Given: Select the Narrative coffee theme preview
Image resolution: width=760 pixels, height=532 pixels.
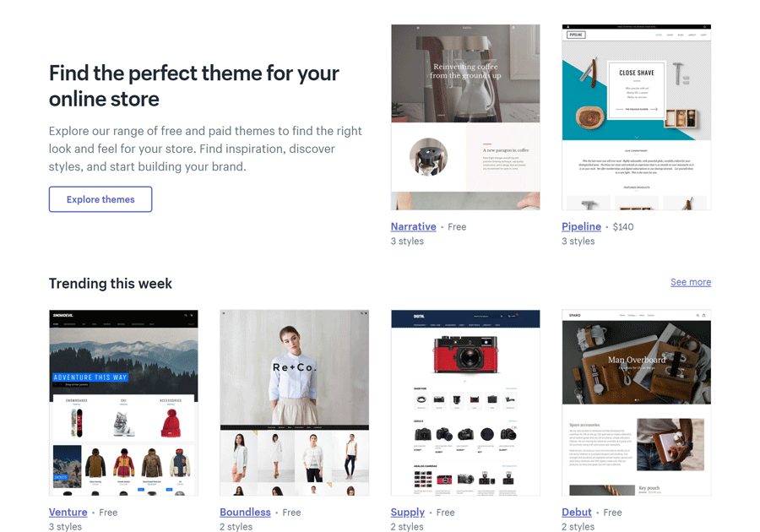Looking at the screenshot, I should 465,117.
